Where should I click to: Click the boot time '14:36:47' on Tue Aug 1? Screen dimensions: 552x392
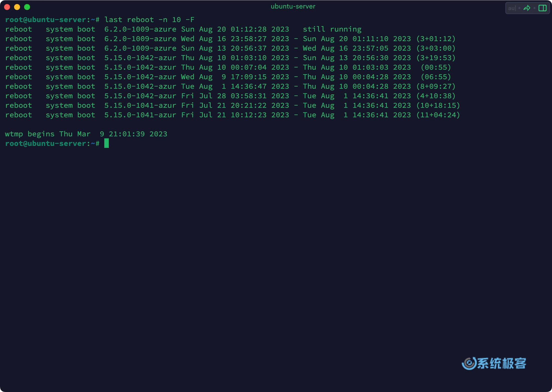pos(248,86)
